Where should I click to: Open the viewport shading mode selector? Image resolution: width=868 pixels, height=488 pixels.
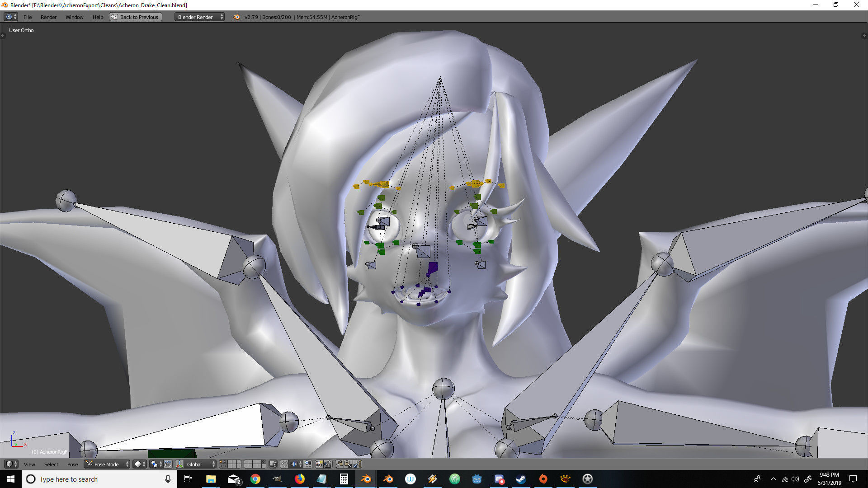tap(140, 464)
